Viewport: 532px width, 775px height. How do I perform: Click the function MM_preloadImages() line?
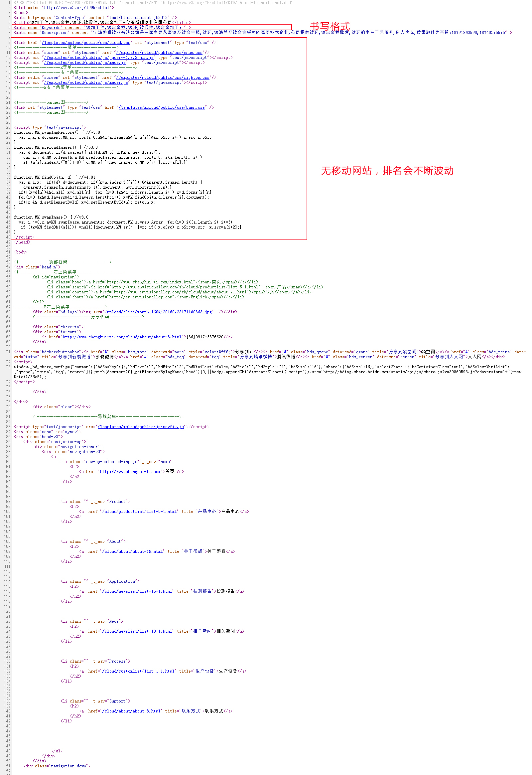(56, 148)
